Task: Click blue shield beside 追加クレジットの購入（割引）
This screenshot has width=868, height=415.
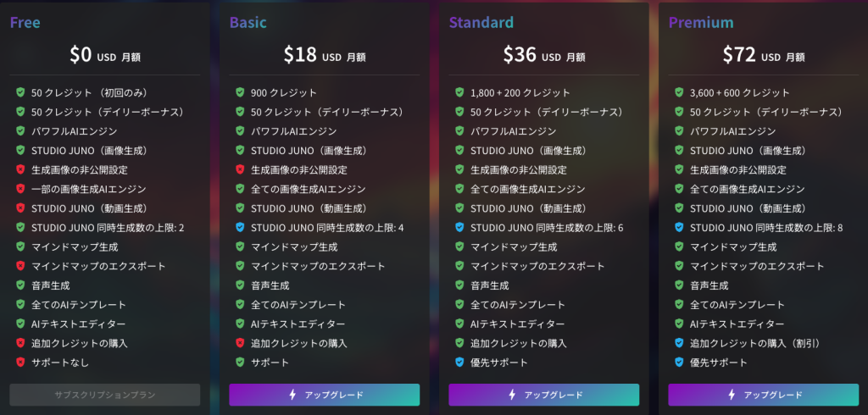Action: coord(679,343)
